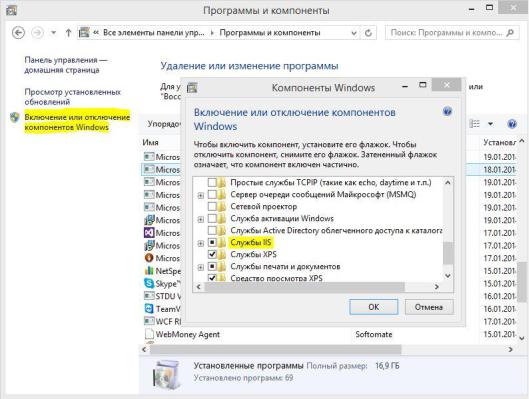Open the address bar history dropdown
This screenshot has width=529, height=399.
click(354, 33)
